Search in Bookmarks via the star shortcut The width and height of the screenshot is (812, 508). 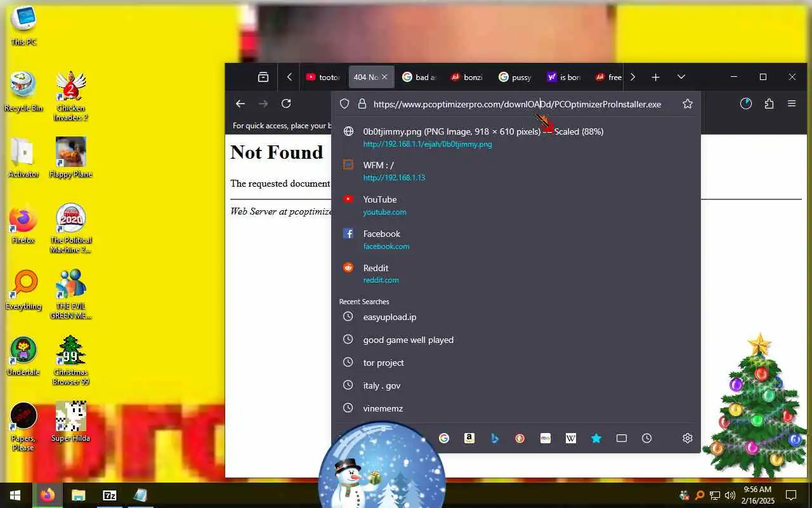coord(596,438)
